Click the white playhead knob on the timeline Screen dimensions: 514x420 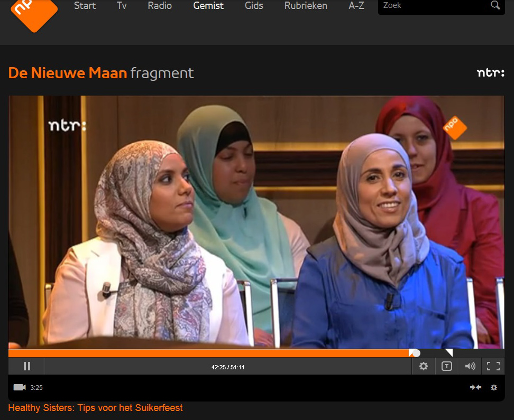coord(416,353)
